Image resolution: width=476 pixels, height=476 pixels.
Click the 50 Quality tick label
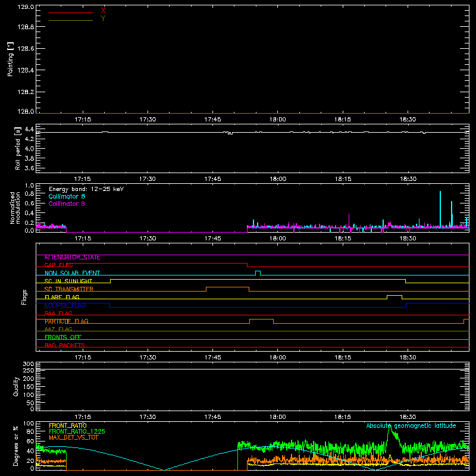click(x=30, y=403)
